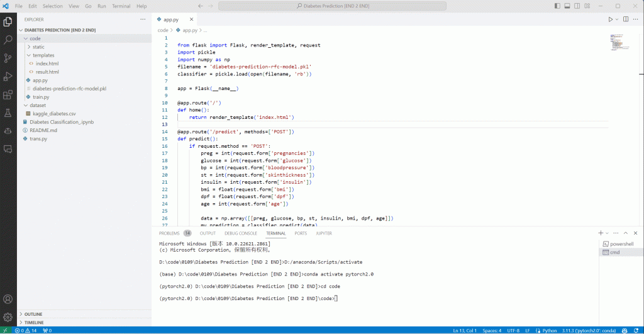Open the Explorer view in activity bar
The width and height of the screenshot is (644, 334).
(x=8, y=22)
